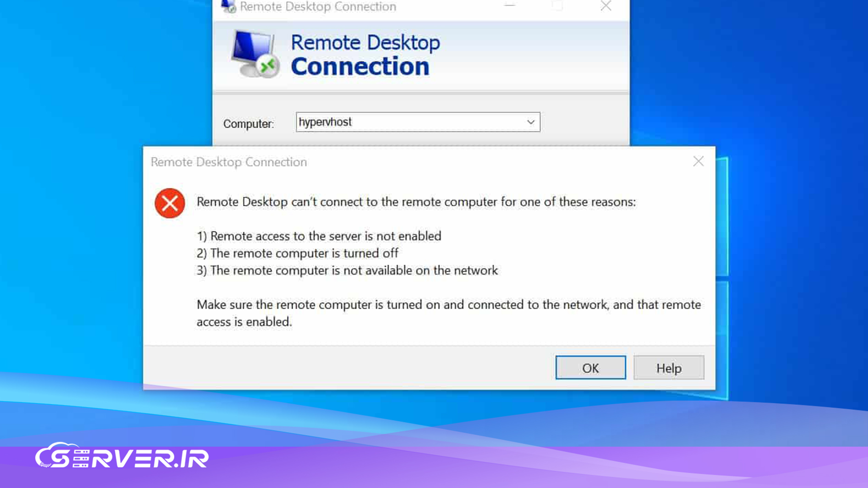Click the Computer: label text
Screen dimensions: 868x488
[x=248, y=123]
